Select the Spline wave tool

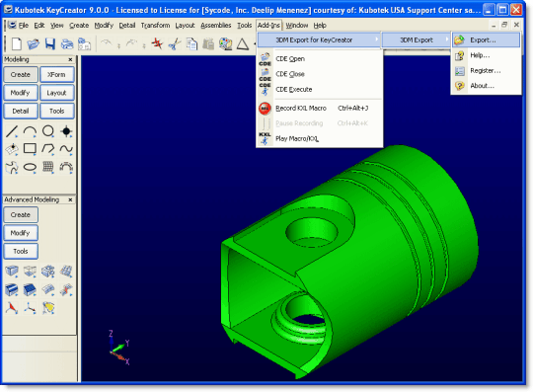click(x=66, y=149)
